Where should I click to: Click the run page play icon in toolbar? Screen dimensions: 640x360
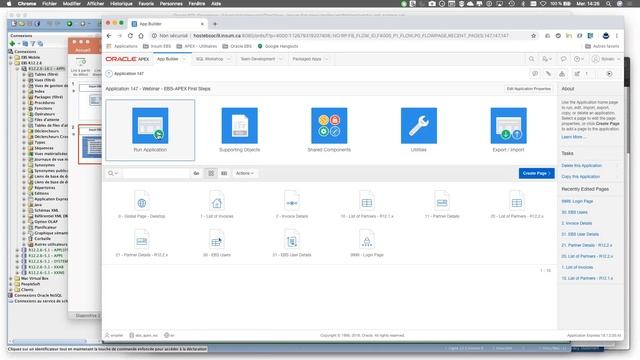[x=609, y=74]
